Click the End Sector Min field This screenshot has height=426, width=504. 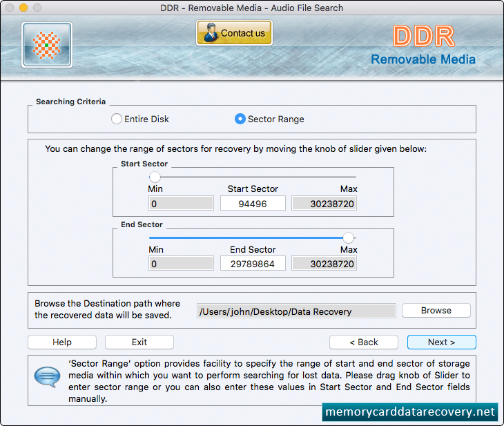click(x=181, y=264)
